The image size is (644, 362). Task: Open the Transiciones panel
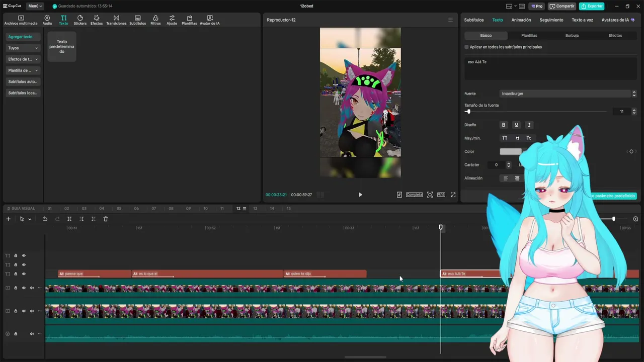116,20
